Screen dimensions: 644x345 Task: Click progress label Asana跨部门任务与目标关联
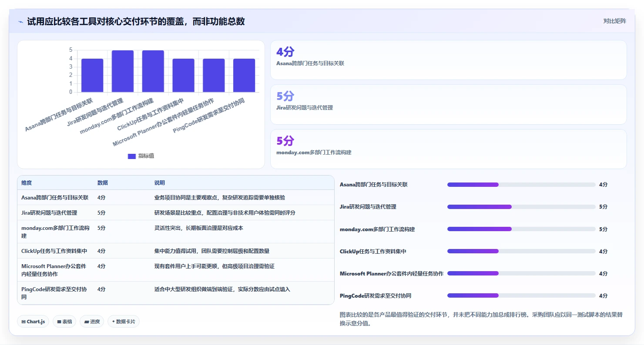[x=374, y=185]
